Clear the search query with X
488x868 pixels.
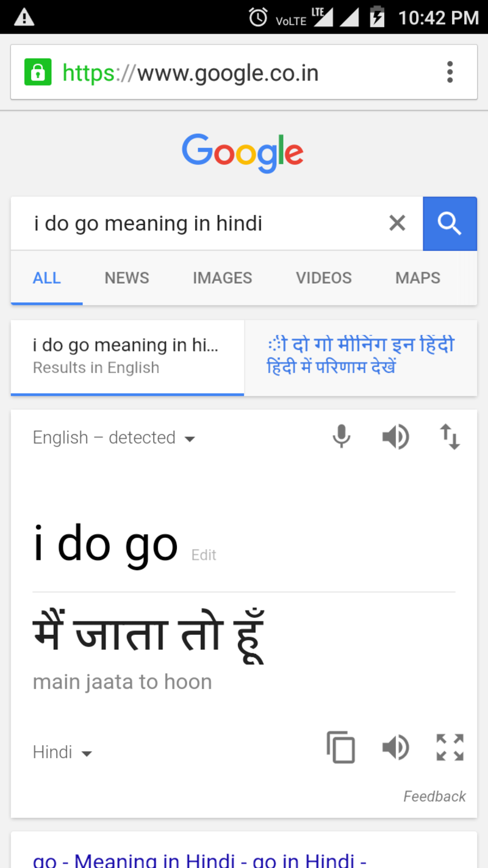[397, 224]
